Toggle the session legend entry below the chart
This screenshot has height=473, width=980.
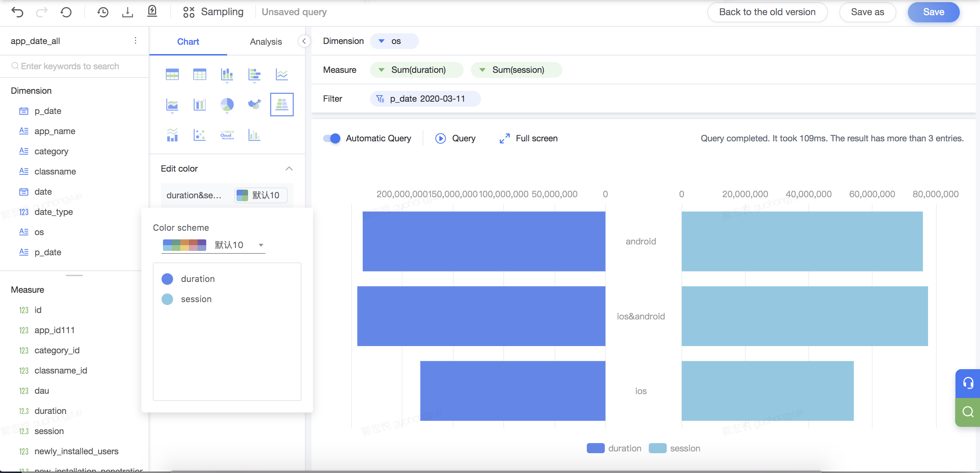[675, 448]
